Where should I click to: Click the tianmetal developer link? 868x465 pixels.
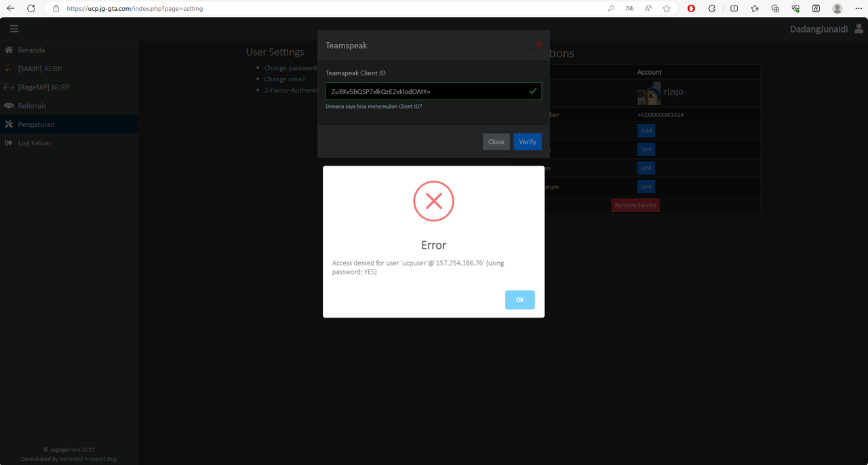pyautogui.click(x=71, y=459)
